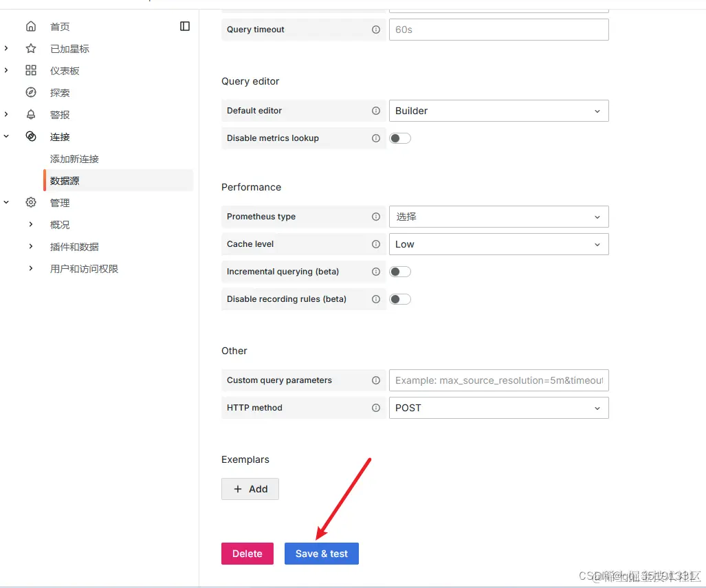Click the red Delete button
This screenshot has width=706, height=588.
pyautogui.click(x=247, y=554)
